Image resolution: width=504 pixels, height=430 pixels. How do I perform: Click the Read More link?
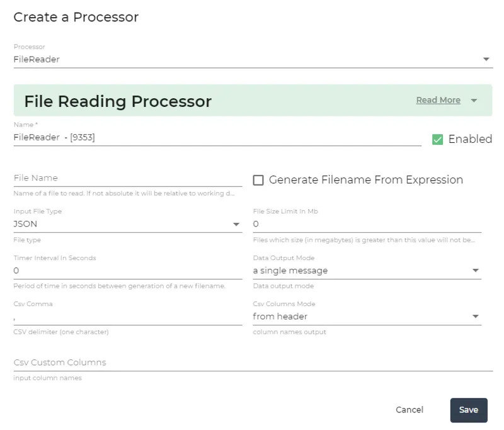[438, 99]
